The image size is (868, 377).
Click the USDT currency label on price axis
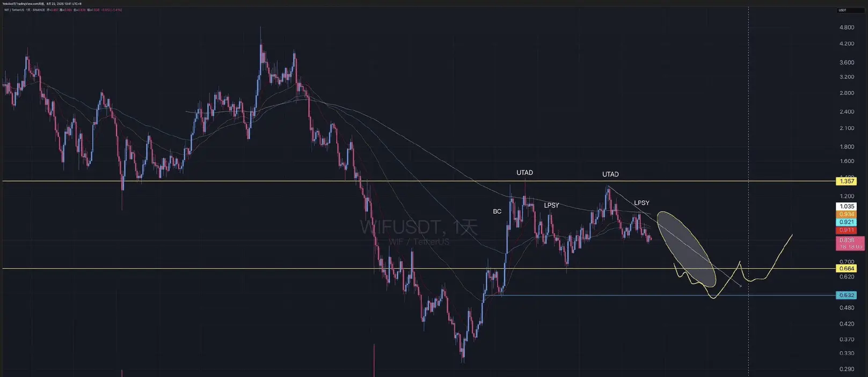[842, 10]
